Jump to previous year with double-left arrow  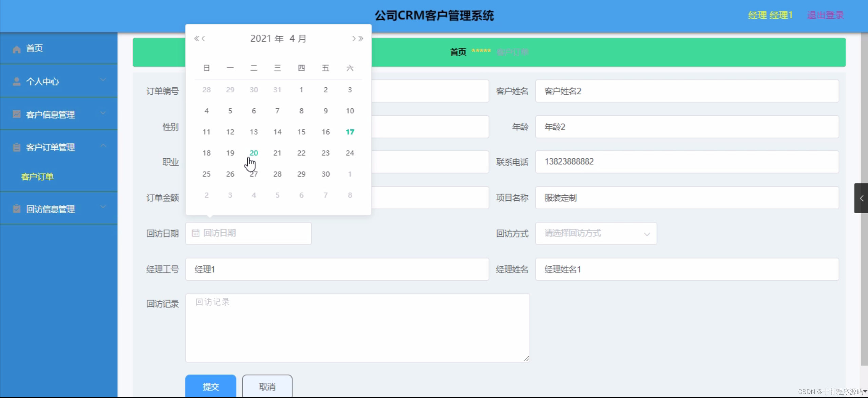pyautogui.click(x=196, y=38)
